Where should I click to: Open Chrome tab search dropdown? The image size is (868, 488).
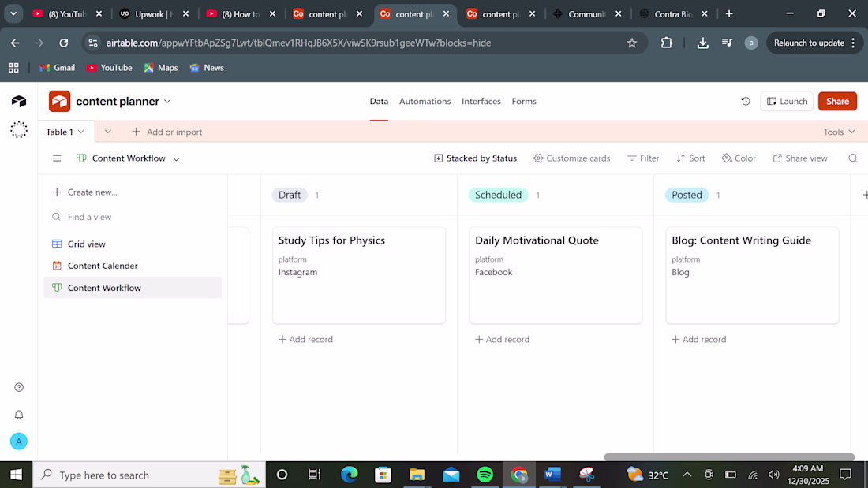pyautogui.click(x=13, y=14)
